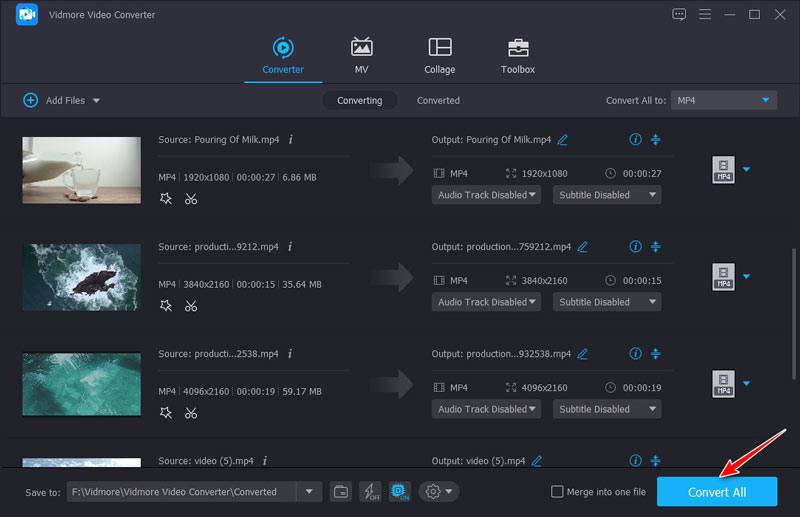
Task: Select the ocean rock video thumbnail
Action: [81, 277]
